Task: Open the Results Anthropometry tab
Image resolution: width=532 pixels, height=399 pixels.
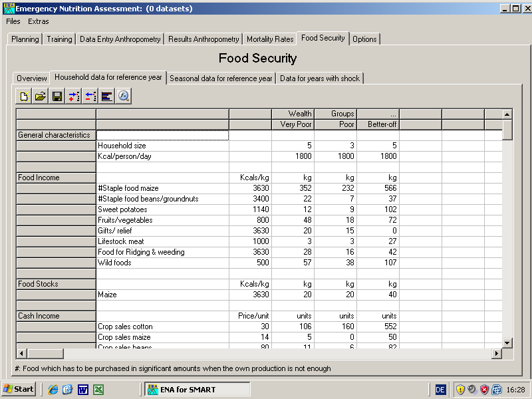Action: pyautogui.click(x=203, y=39)
